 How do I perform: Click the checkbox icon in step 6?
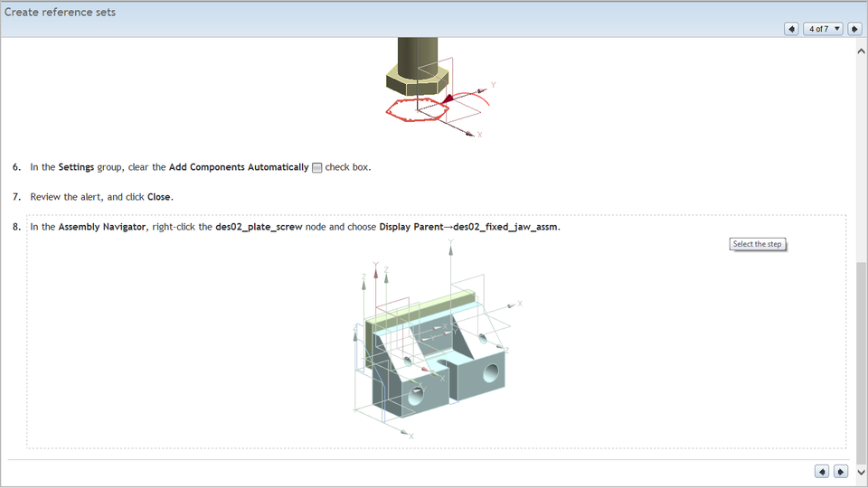[x=316, y=167]
